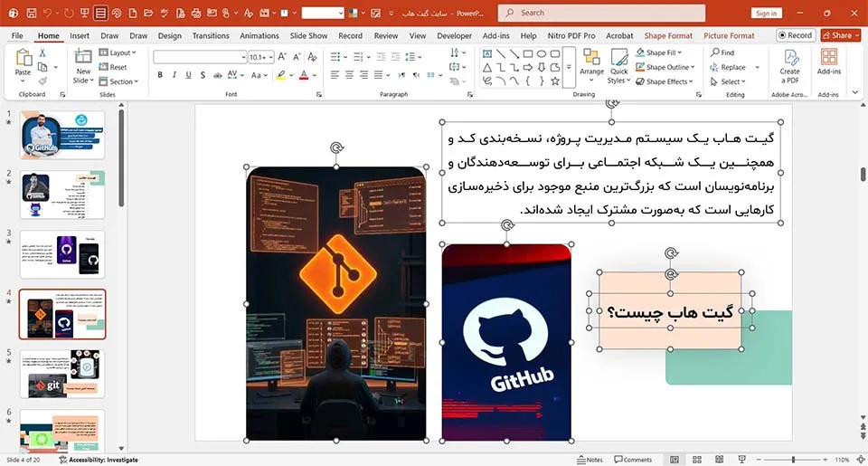Open the Layout dropdown
Screen dimensions: 868x466
pos(118,52)
